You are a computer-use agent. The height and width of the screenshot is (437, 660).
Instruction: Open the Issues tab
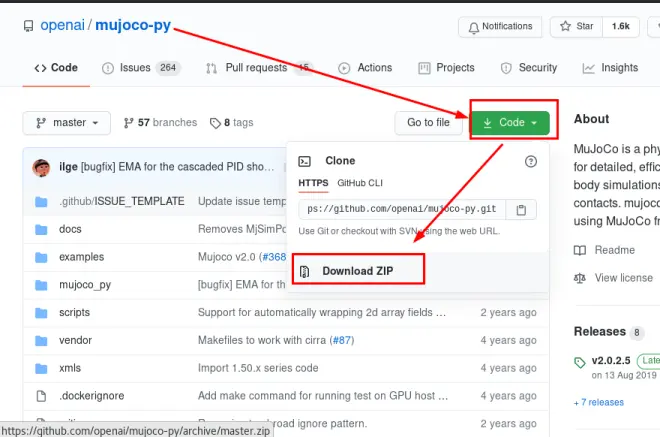[x=141, y=68]
